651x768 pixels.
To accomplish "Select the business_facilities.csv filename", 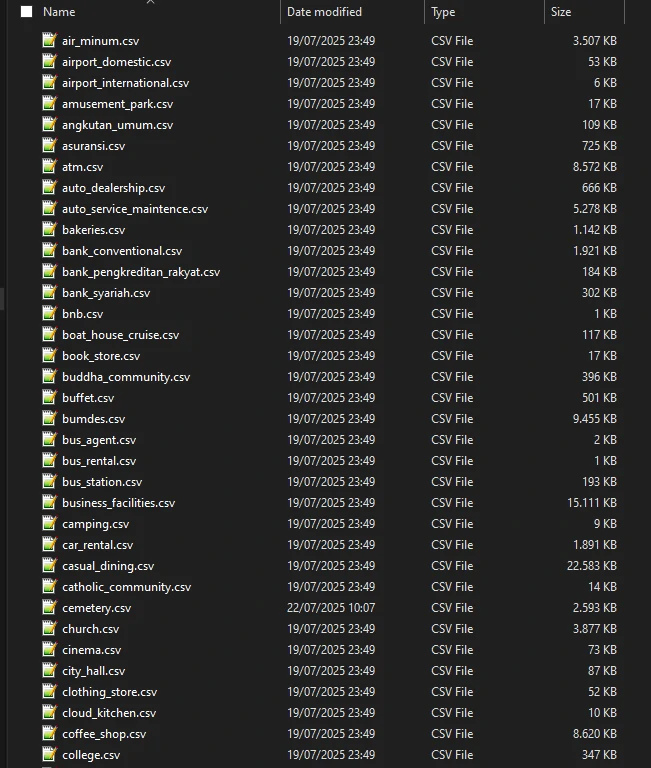I will (x=118, y=503).
